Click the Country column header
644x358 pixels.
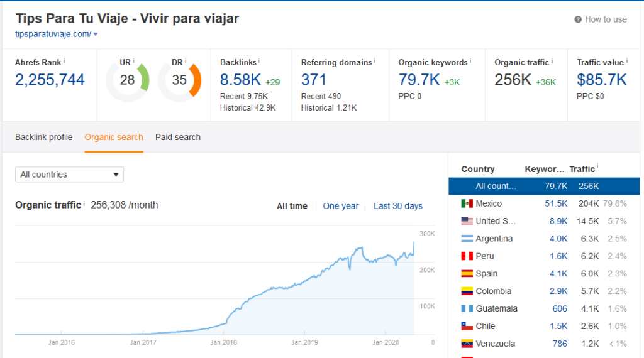coord(478,169)
